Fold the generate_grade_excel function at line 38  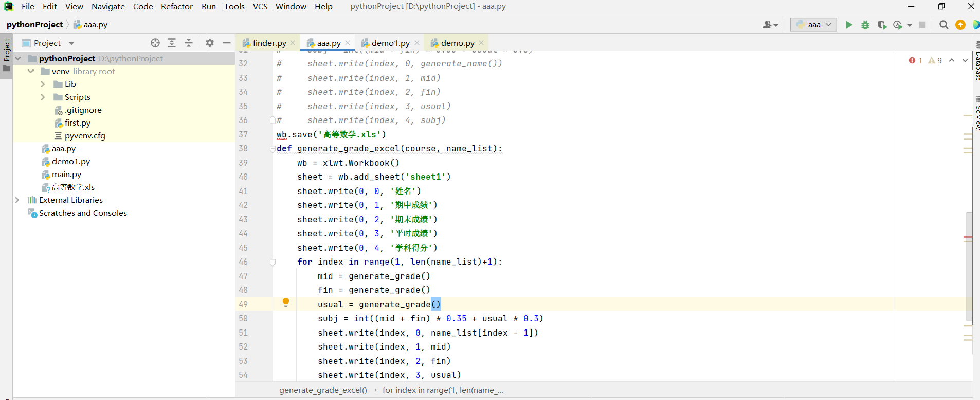(273, 149)
